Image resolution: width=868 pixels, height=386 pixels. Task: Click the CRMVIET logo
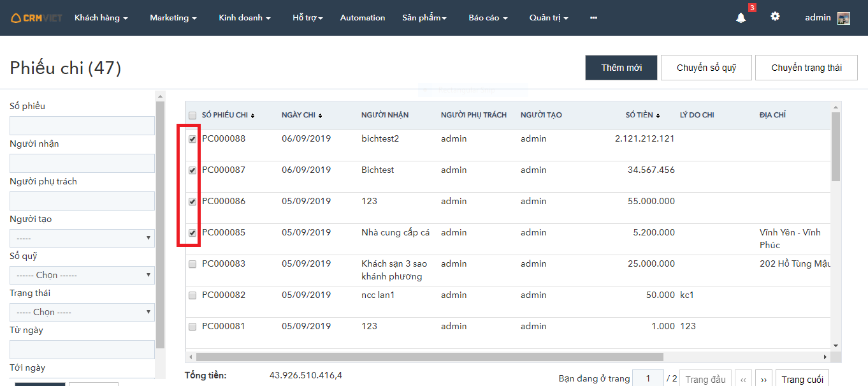pos(36,18)
